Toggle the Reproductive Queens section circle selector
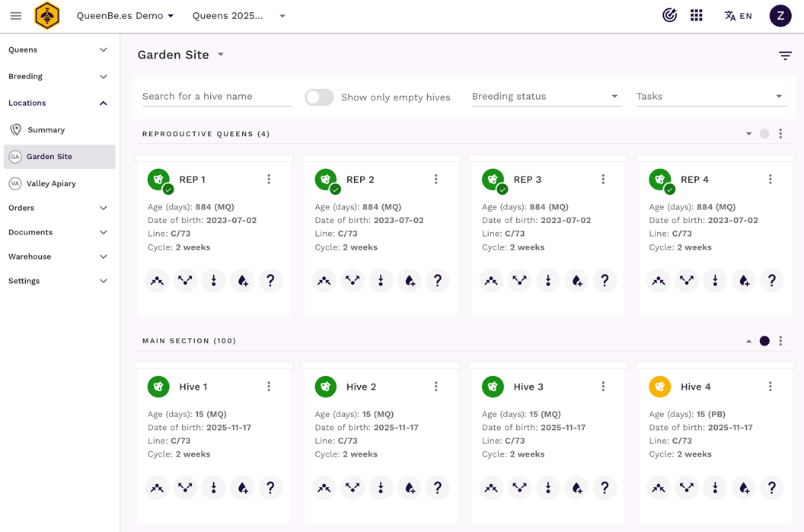This screenshot has width=804, height=532. 764,134
